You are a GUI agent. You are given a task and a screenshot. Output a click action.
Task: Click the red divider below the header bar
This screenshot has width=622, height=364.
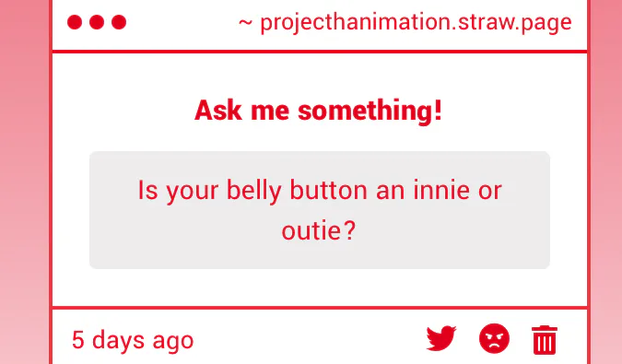320,52
